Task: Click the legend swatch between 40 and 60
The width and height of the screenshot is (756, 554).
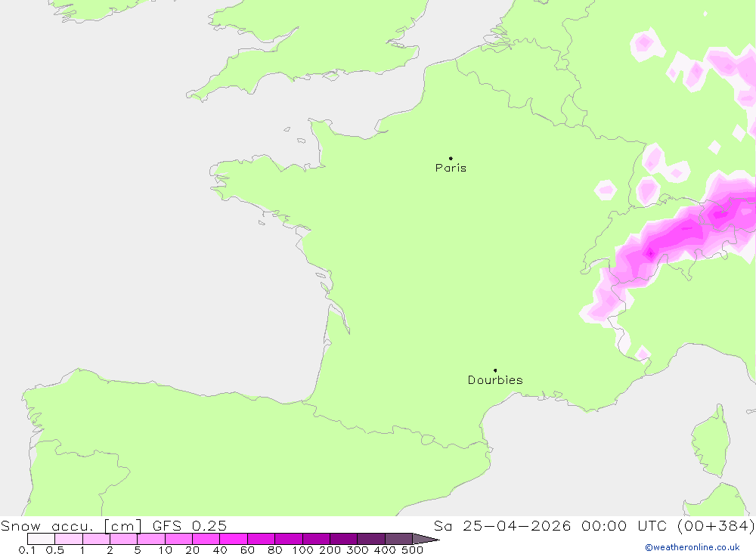Action: tap(234, 539)
